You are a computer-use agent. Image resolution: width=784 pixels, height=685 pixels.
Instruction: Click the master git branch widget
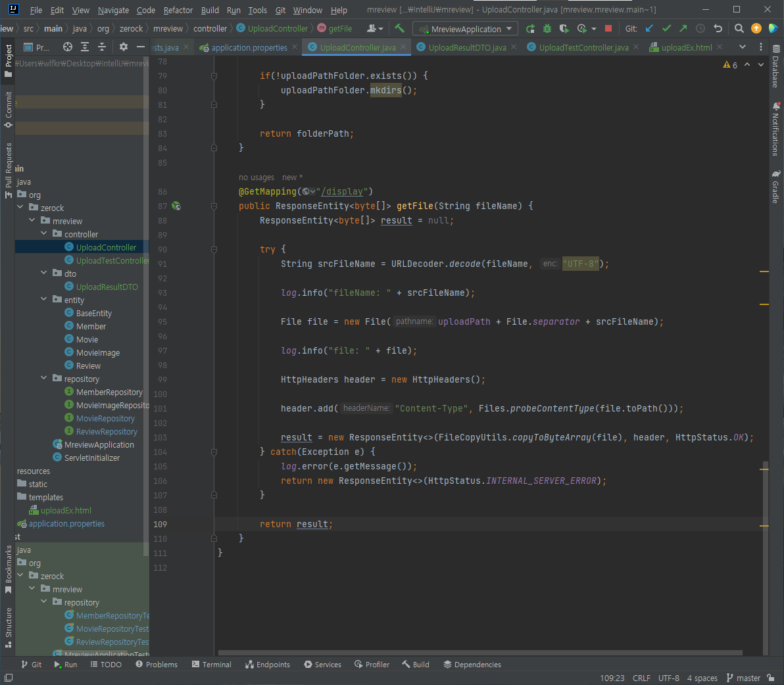tap(743, 678)
